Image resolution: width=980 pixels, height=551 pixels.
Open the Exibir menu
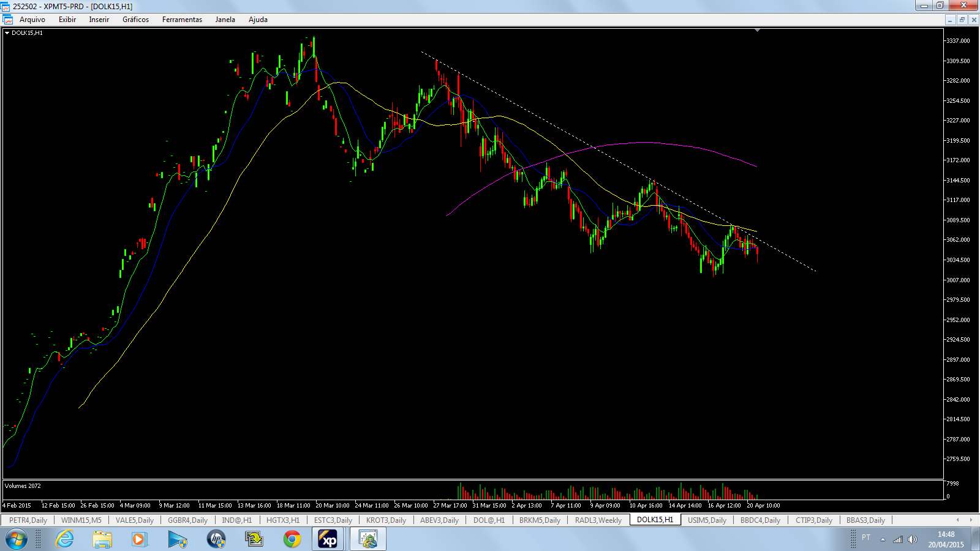point(67,20)
